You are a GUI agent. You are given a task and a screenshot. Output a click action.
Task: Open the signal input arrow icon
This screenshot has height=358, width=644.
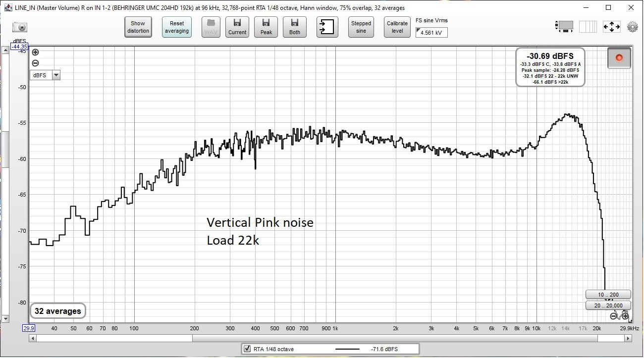[x=327, y=27]
